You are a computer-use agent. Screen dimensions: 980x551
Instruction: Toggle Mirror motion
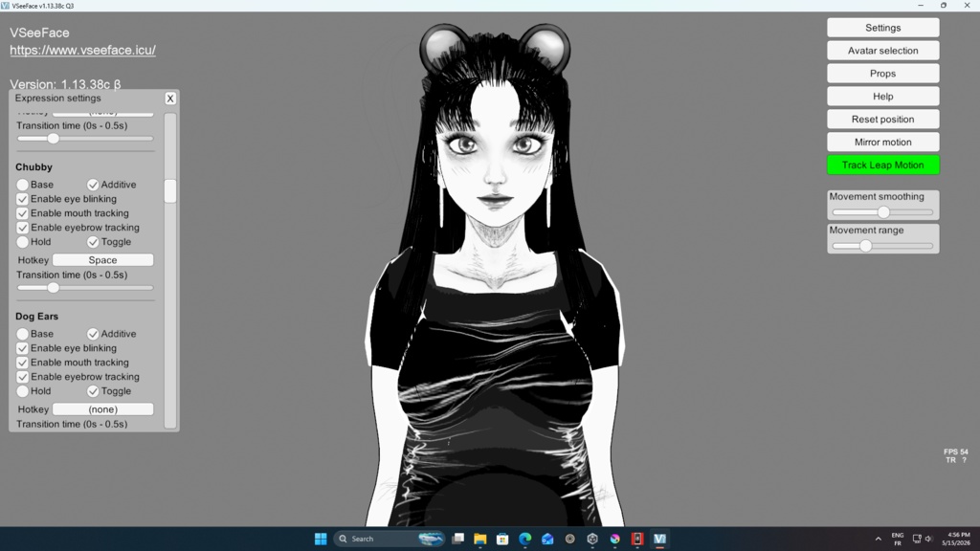point(882,143)
